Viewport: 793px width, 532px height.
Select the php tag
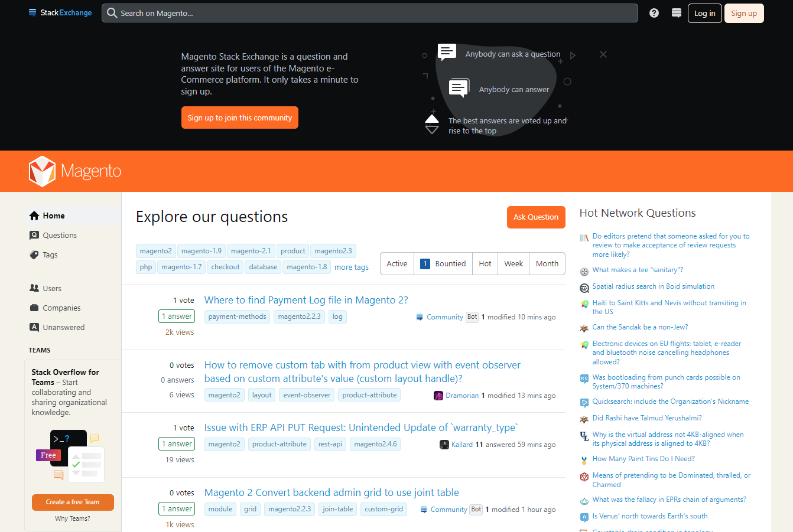tap(146, 267)
